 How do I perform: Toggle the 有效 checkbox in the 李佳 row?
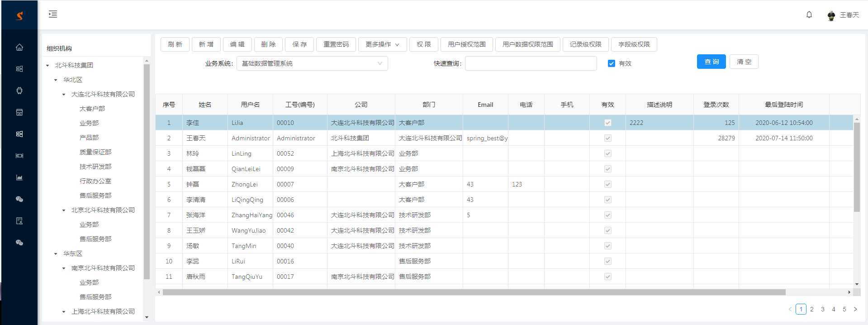point(607,123)
